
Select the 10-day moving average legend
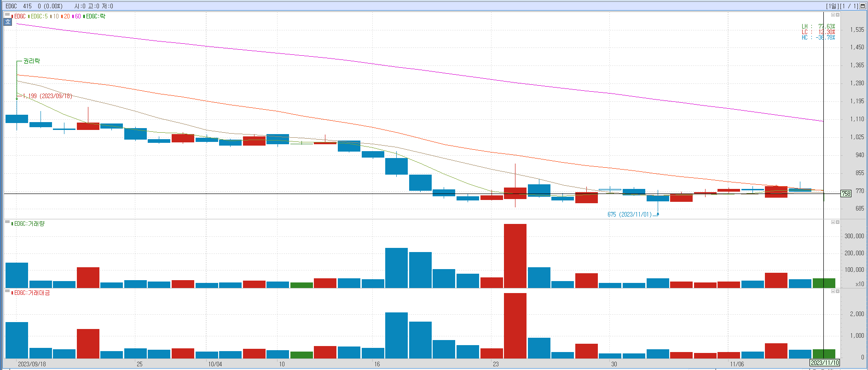point(56,16)
